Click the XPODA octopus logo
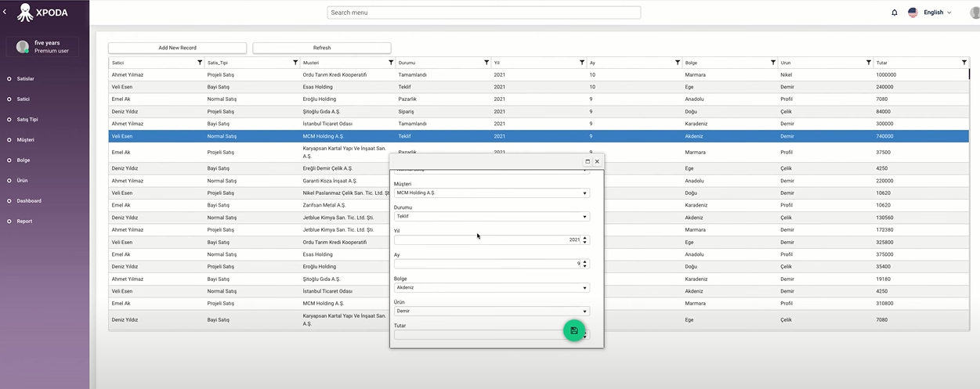The image size is (980, 389). 25,13
